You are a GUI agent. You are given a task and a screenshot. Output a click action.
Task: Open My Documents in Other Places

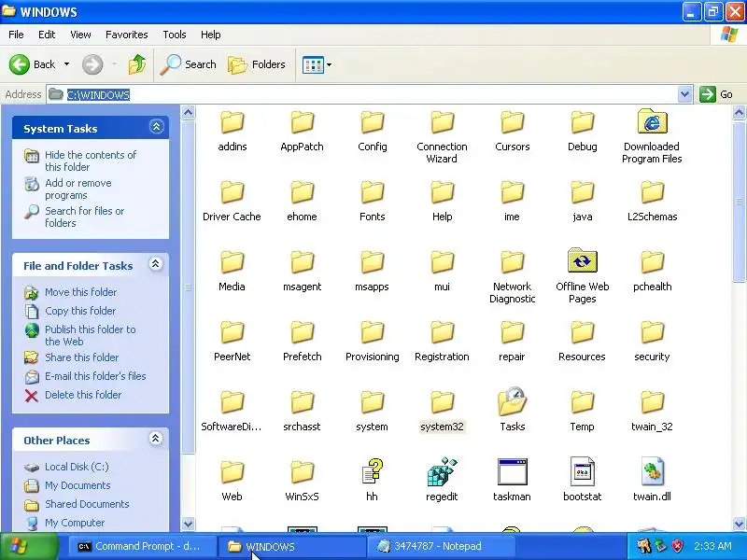coord(78,485)
